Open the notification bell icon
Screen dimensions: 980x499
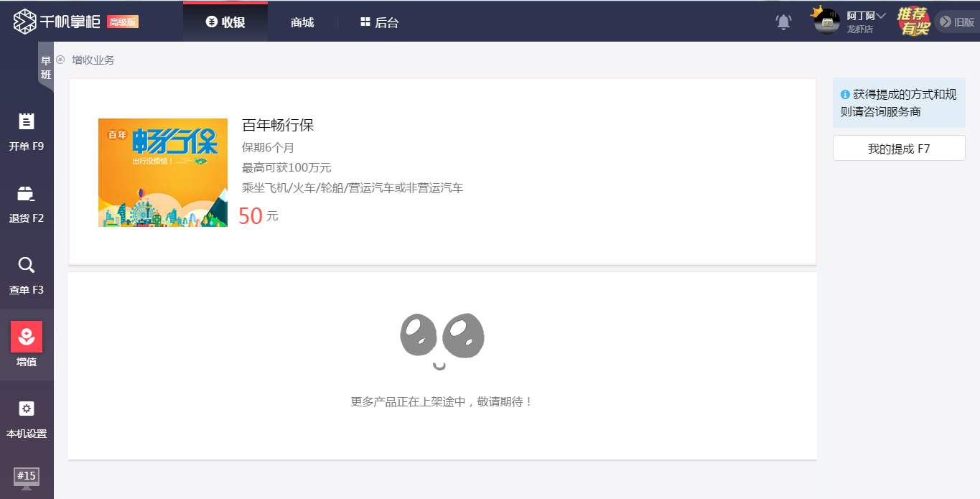(783, 22)
